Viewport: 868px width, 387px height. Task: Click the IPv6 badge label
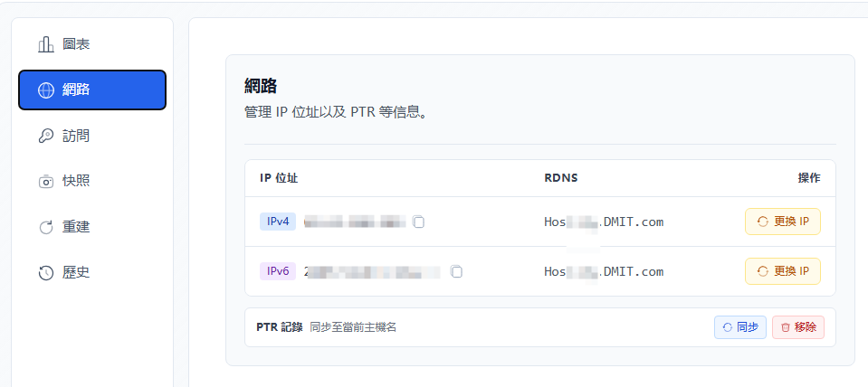(x=278, y=271)
